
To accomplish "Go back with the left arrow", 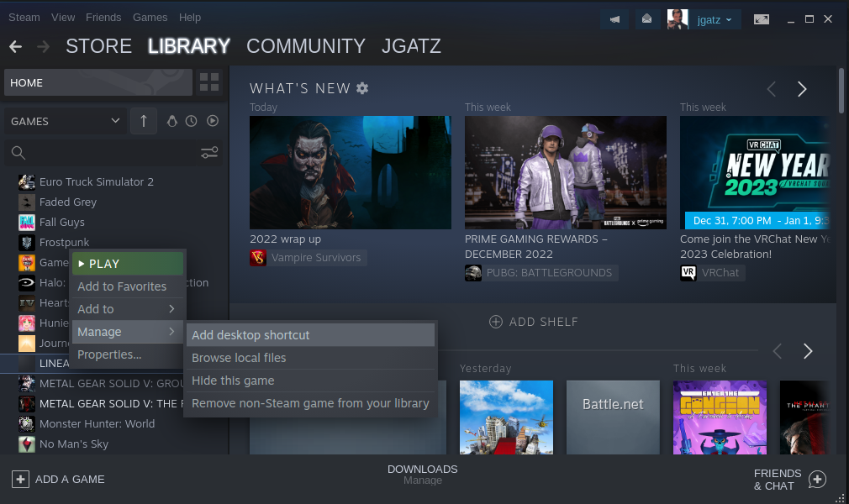I will (16, 46).
